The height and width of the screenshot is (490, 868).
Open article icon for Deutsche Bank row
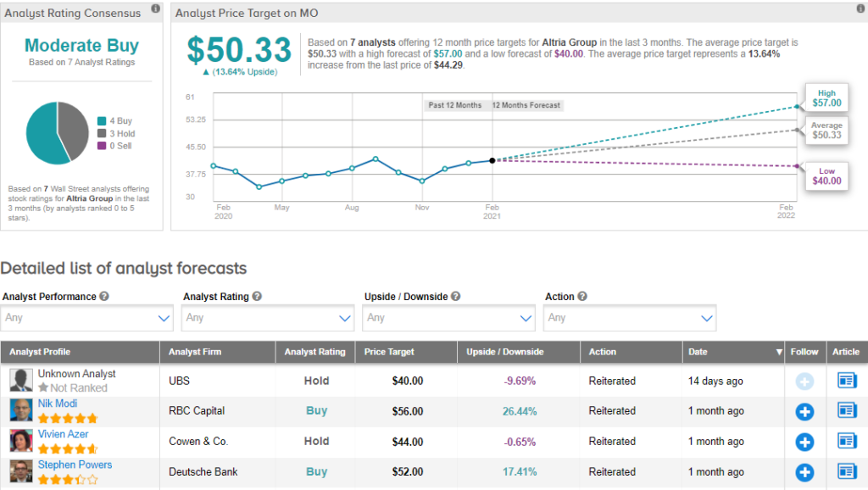coord(847,471)
